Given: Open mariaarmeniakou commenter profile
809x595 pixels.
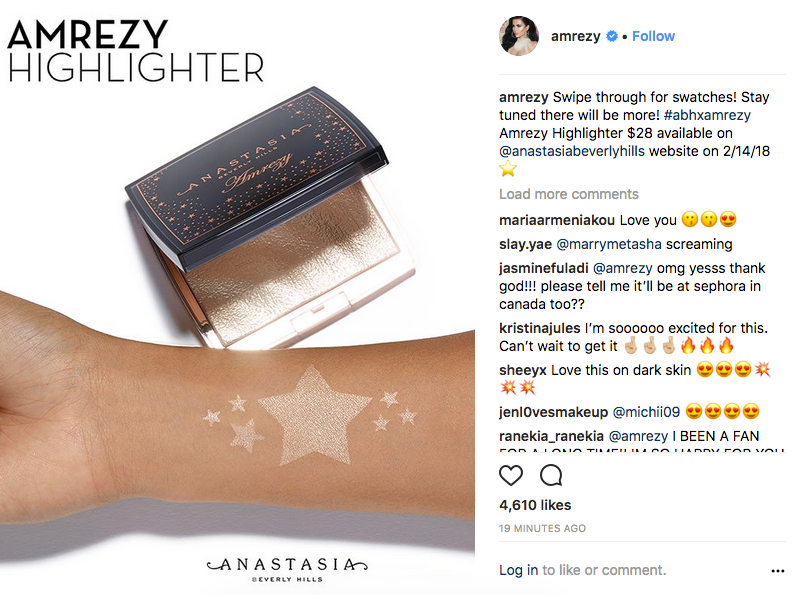Looking at the screenshot, I should pyautogui.click(x=557, y=220).
